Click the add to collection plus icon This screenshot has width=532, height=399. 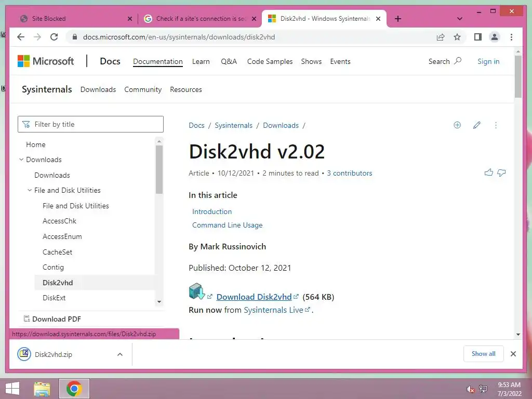(457, 125)
